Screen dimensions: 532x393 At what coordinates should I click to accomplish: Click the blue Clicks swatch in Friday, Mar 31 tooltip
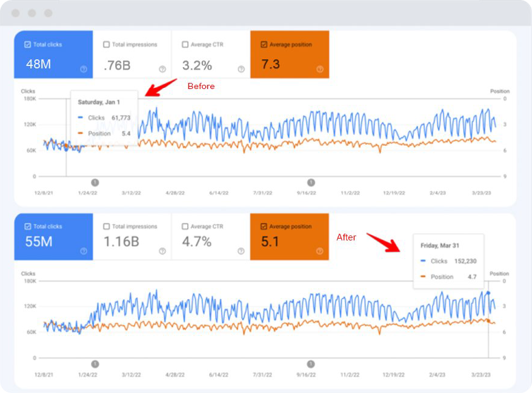[424, 261]
